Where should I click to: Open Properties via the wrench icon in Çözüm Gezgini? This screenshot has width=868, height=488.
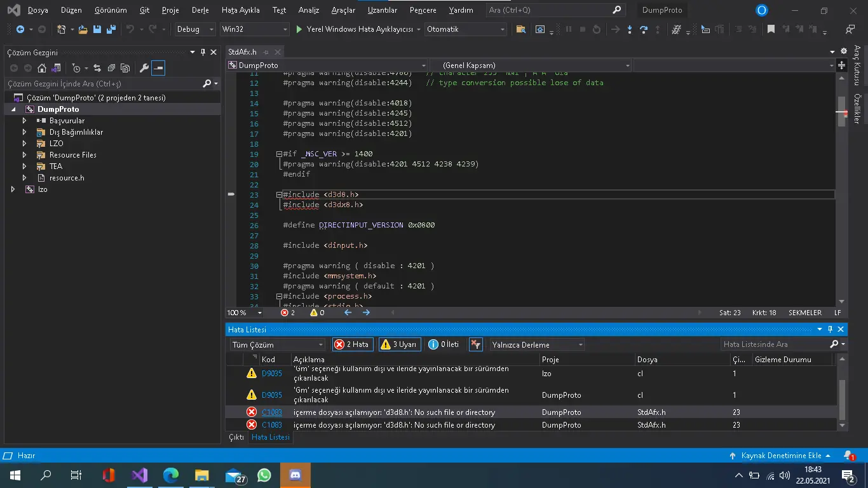(x=144, y=68)
